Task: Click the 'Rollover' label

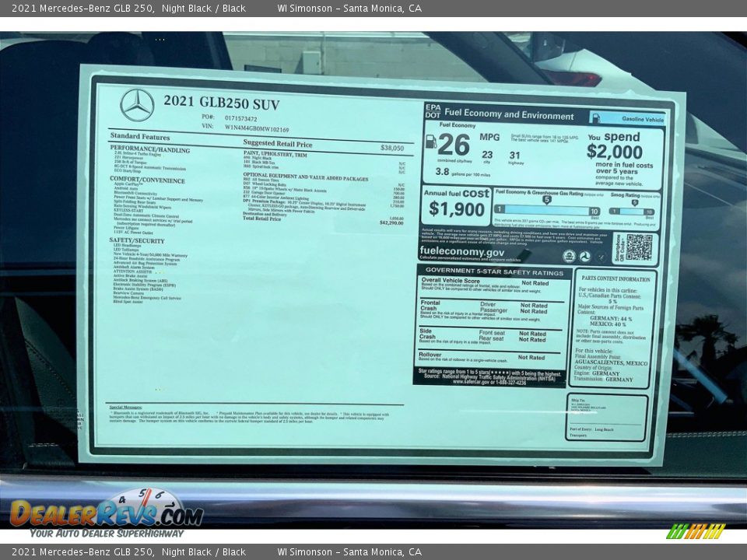Action: (430, 355)
